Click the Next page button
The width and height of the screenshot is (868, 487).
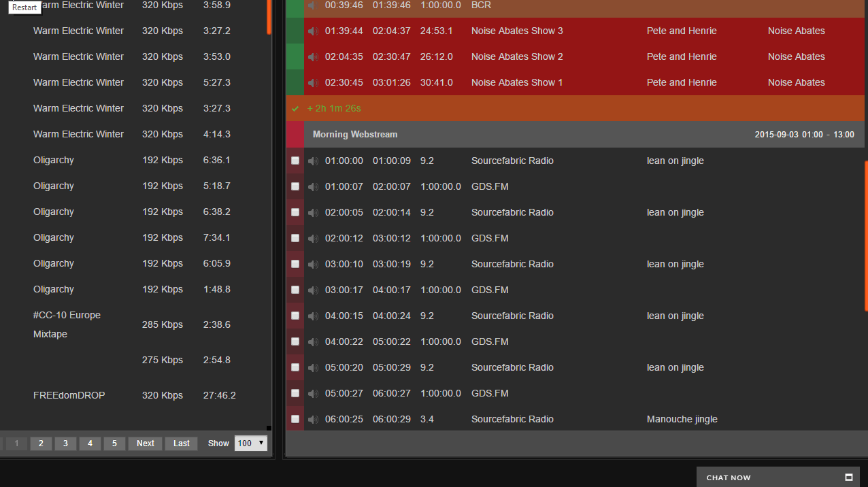click(x=146, y=443)
